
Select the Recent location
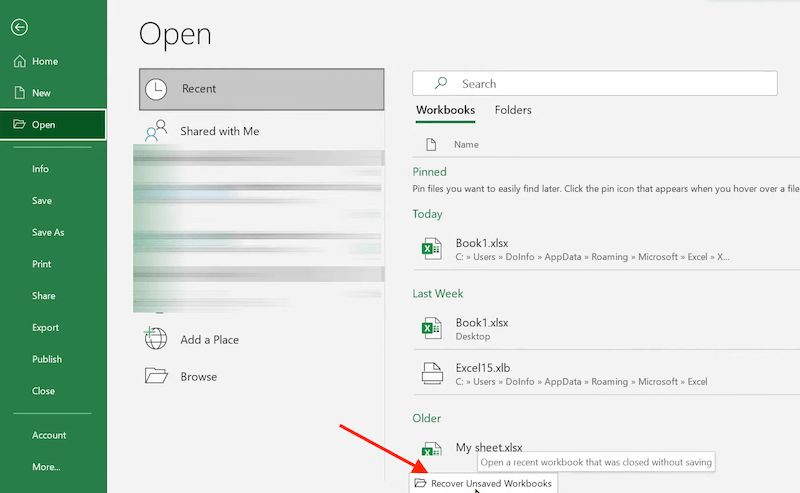point(261,89)
